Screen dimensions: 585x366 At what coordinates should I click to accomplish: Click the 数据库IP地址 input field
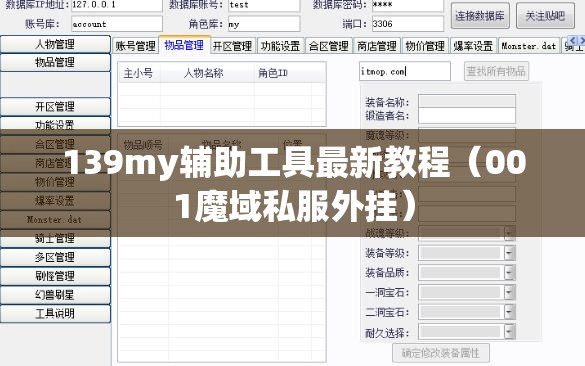pyautogui.click(x=117, y=5)
